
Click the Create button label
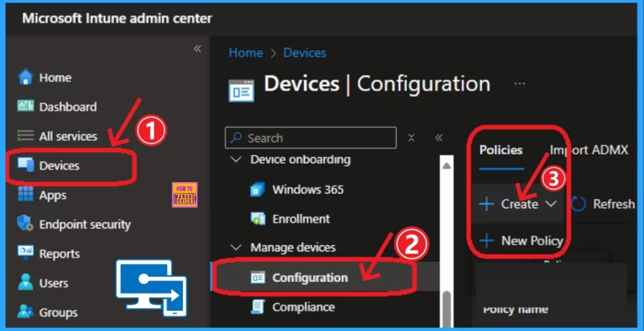519,204
